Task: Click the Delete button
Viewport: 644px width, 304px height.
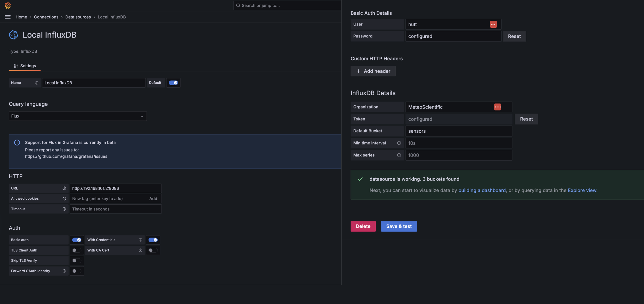Action: (363, 226)
